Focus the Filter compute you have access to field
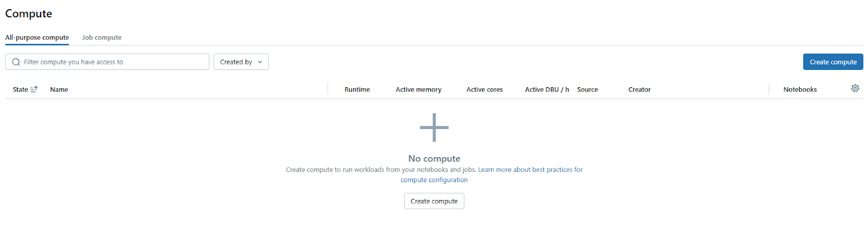This screenshot has height=252, width=868. click(x=107, y=62)
